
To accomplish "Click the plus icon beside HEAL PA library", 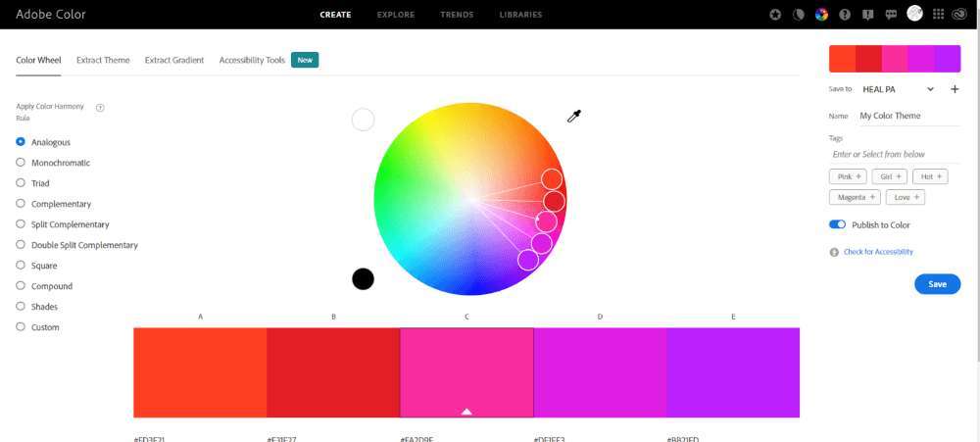I will pos(955,89).
